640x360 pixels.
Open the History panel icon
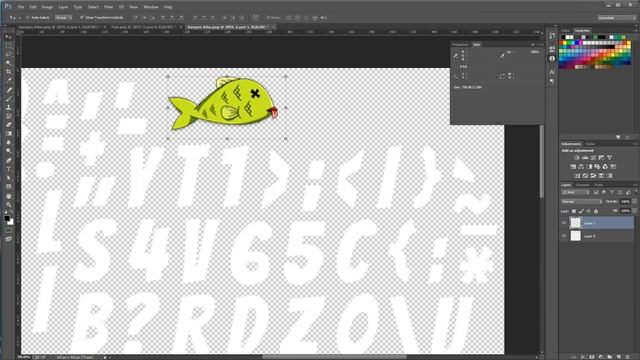point(552,36)
